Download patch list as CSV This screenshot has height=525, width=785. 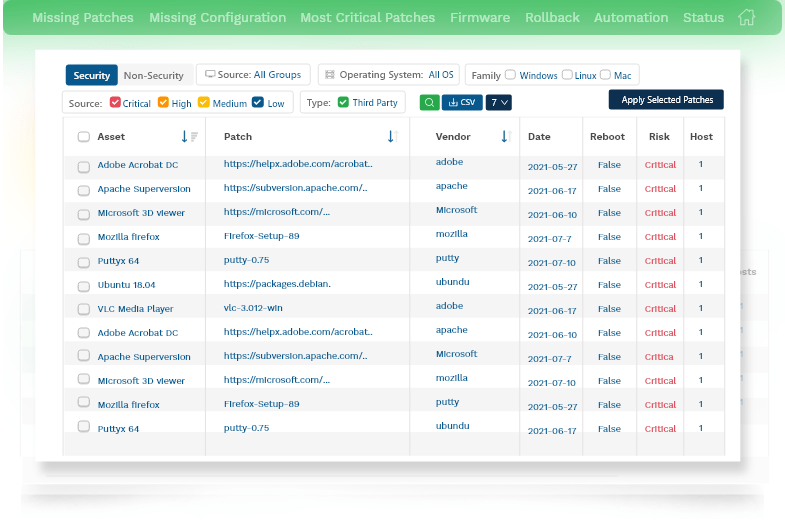[461, 102]
